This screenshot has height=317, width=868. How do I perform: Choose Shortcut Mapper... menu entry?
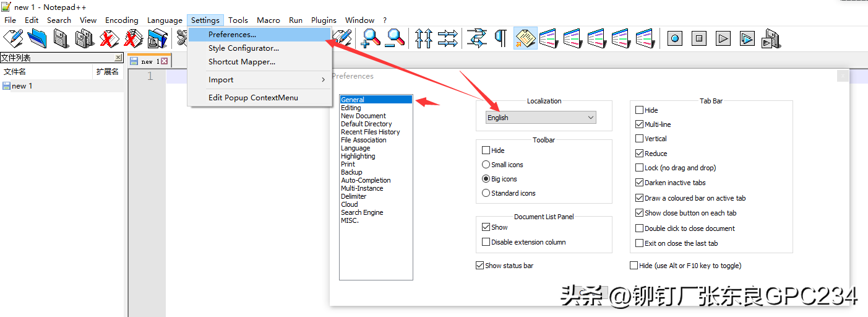point(260,62)
